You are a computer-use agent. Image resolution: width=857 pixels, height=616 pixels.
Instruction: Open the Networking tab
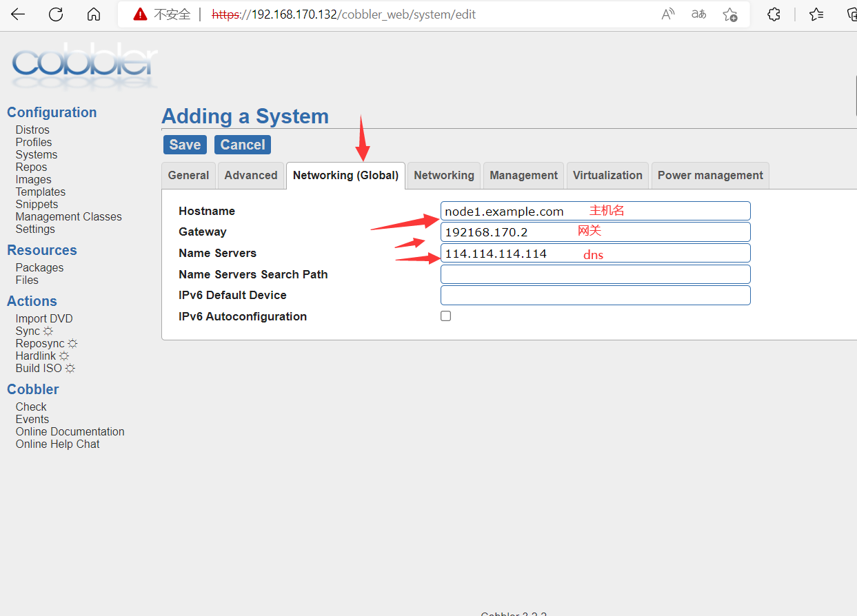click(x=444, y=175)
